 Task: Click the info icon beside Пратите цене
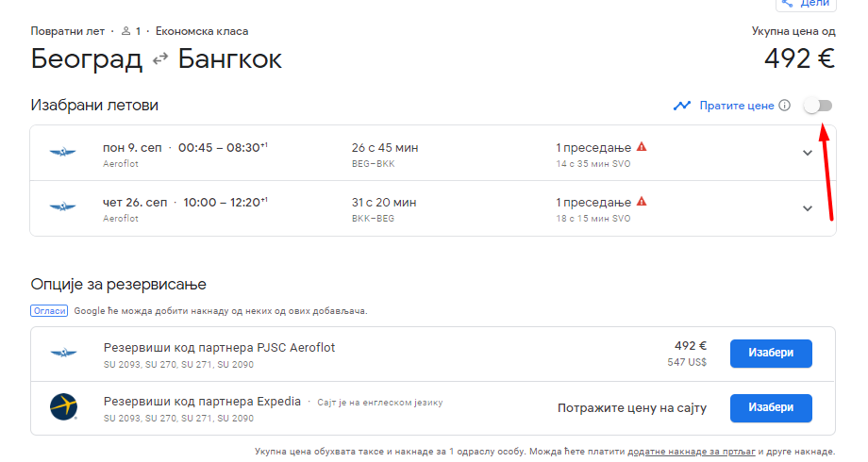point(784,106)
